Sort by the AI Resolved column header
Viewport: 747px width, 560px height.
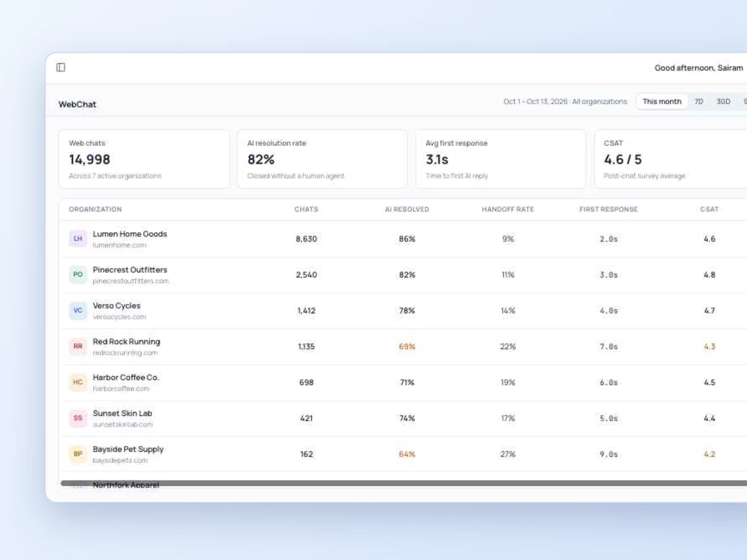coord(407,209)
